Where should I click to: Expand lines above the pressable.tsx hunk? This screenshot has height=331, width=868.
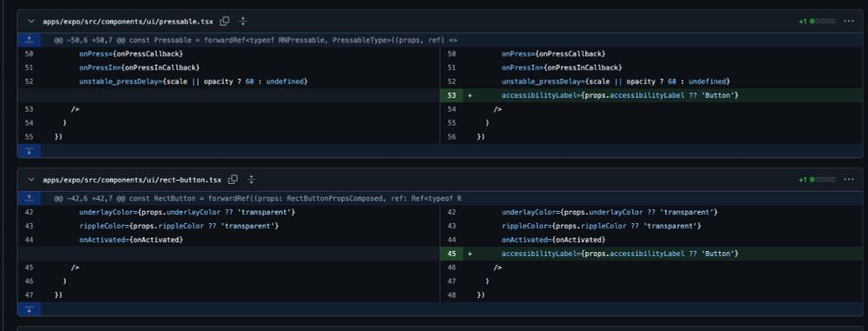(30, 40)
